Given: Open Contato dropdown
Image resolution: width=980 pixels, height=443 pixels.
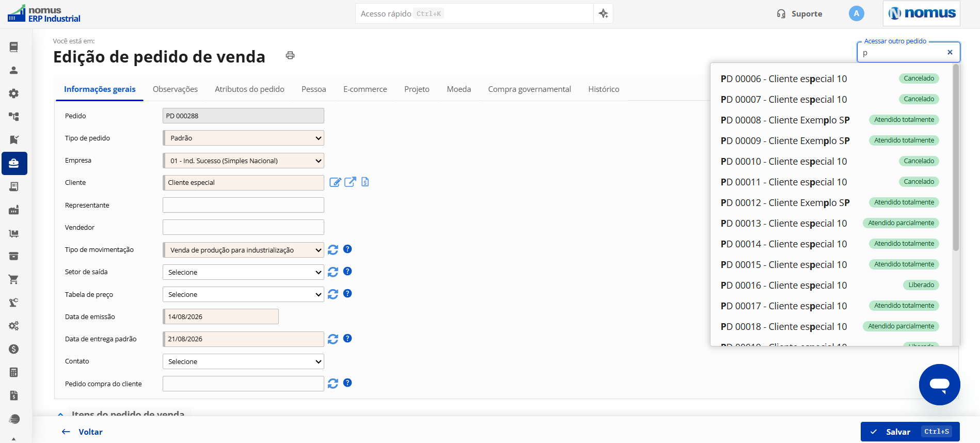Looking at the screenshot, I should tap(243, 361).
